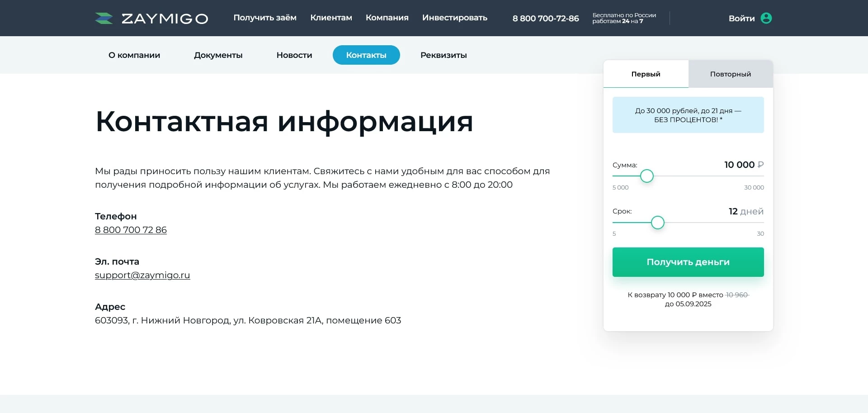Open the Получить заём menu item
This screenshot has width=868, height=413.
264,18
